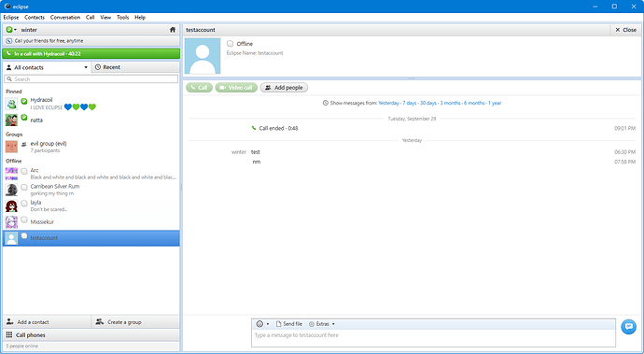
Task: Click layla's avatar image
Action: [11, 205]
